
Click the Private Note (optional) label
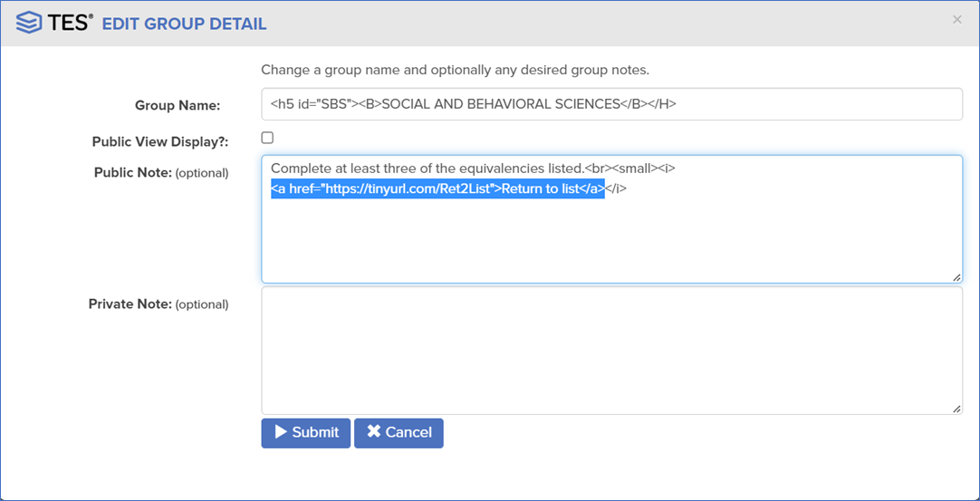[159, 304]
